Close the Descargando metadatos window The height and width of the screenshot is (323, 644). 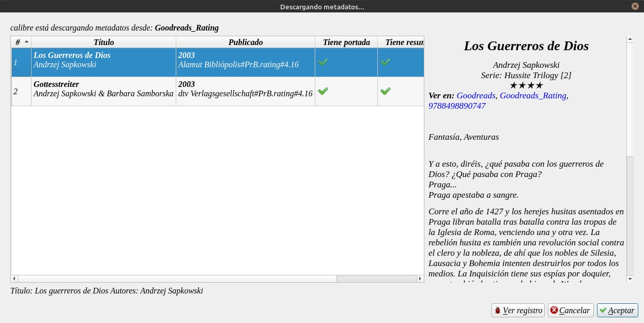click(635, 6)
